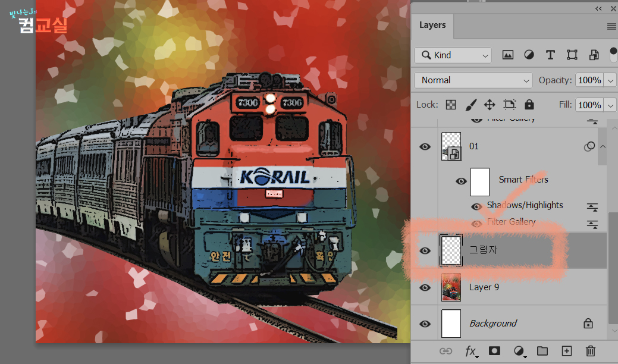Prevent auto-nesting in artboards lock icon
Image resolution: width=618 pixels, height=364 pixels.
point(510,105)
